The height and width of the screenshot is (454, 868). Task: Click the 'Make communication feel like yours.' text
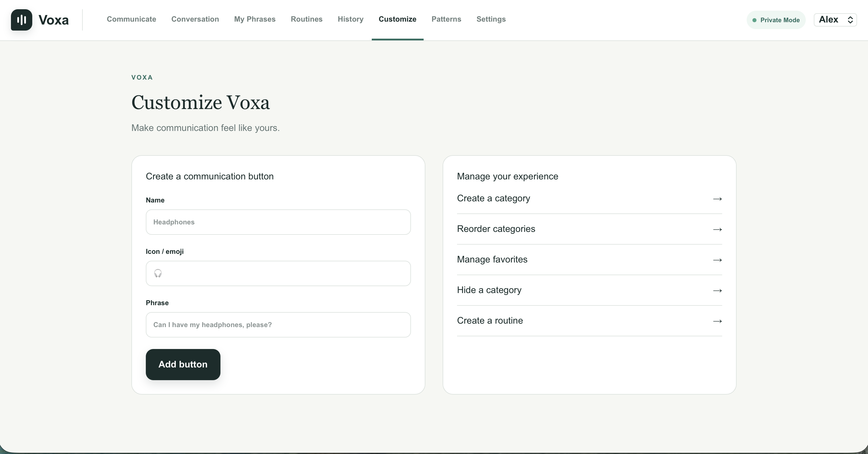(x=205, y=128)
